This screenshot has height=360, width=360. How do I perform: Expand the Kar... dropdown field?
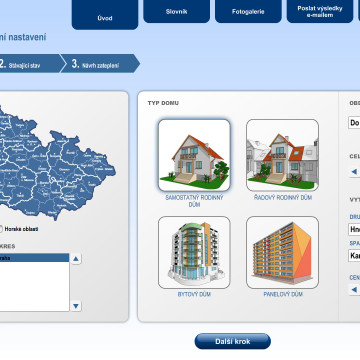[x=354, y=256]
